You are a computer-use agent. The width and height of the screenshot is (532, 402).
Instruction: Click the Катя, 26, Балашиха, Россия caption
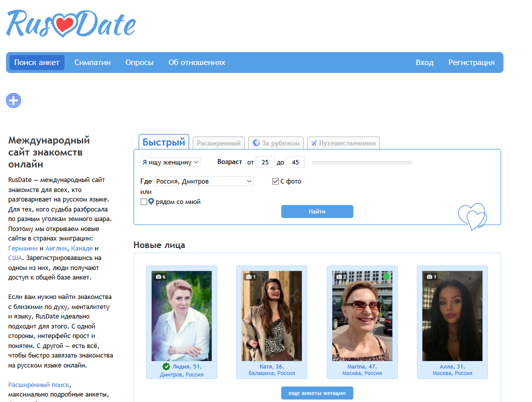(x=272, y=370)
